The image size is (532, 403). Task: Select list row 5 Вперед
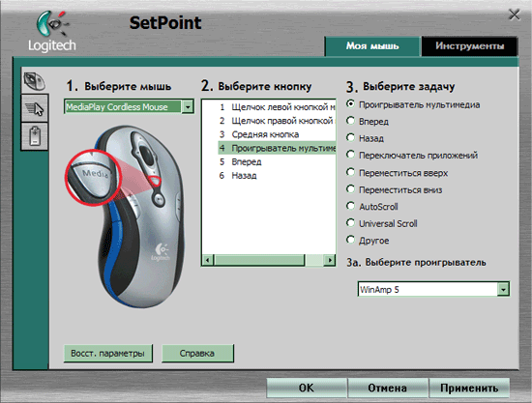pos(277,162)
